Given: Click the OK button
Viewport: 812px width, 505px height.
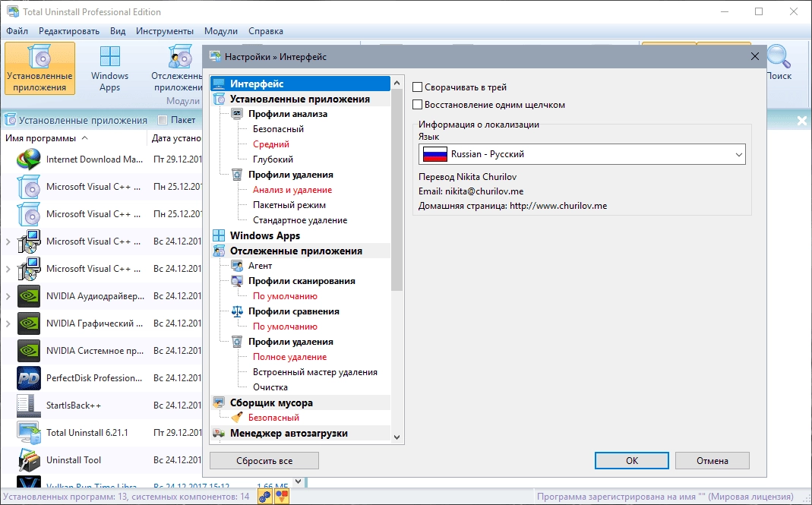Looking at the screenshot, I should tap(632, 460).
